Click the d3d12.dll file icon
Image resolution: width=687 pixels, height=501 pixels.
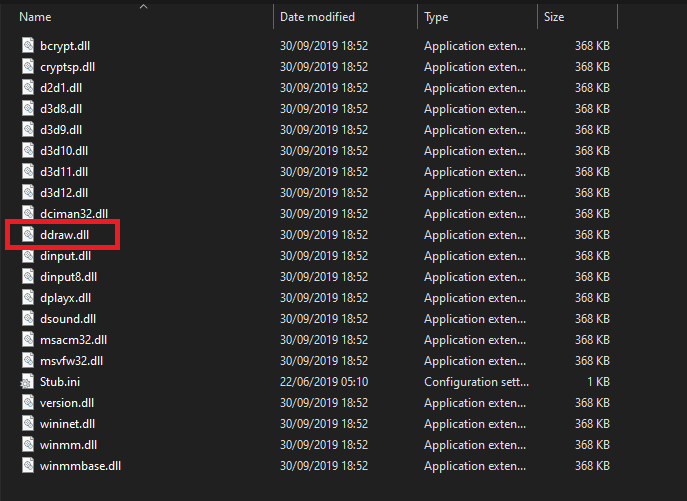click(x=28, y=192)
